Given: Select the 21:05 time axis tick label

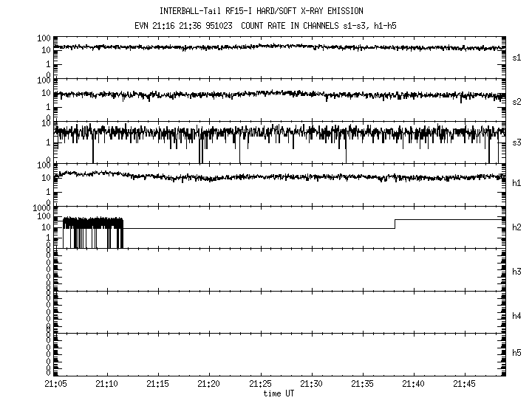Looking at the screenshot, I should pyautogui.click(x=56, y=384).
